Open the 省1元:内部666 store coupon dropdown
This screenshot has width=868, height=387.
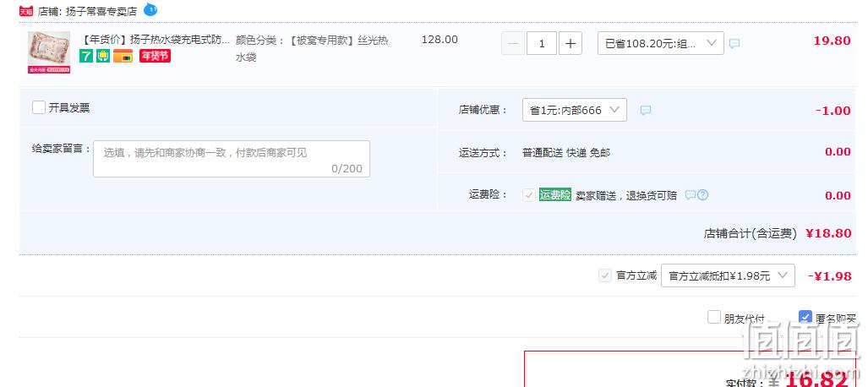(575, 110)
